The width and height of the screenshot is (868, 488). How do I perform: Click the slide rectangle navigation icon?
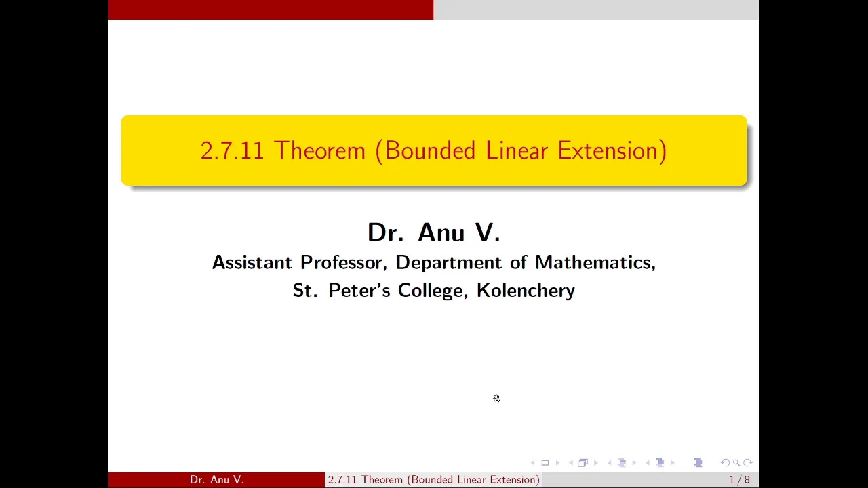[545, 463]
